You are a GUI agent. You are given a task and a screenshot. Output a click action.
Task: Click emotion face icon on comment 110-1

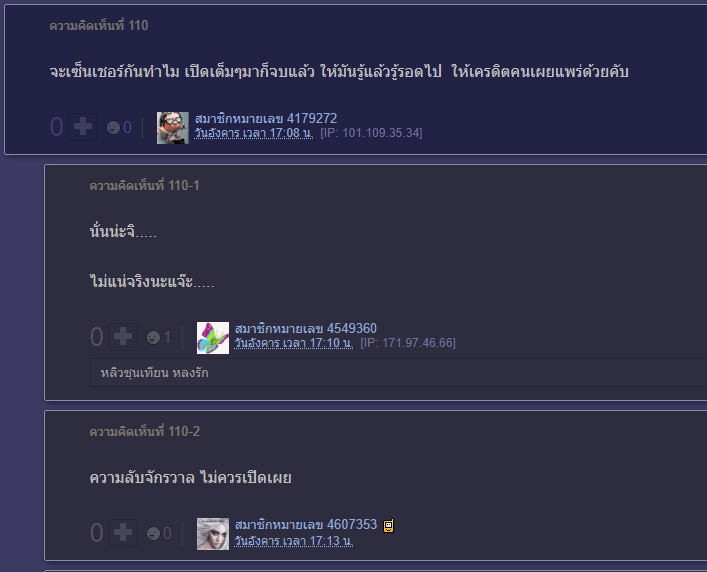pos(153,338)
